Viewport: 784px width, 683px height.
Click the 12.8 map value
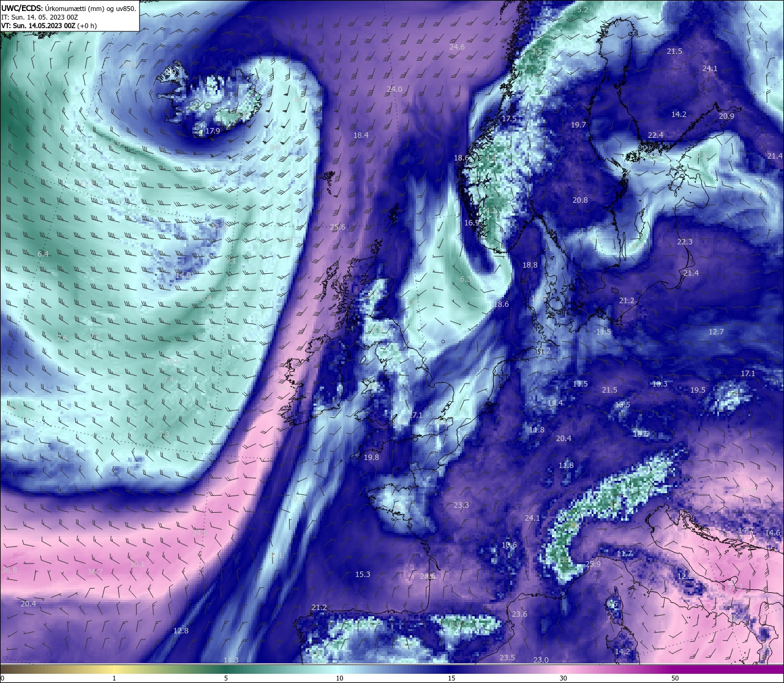tap(181, 631)
